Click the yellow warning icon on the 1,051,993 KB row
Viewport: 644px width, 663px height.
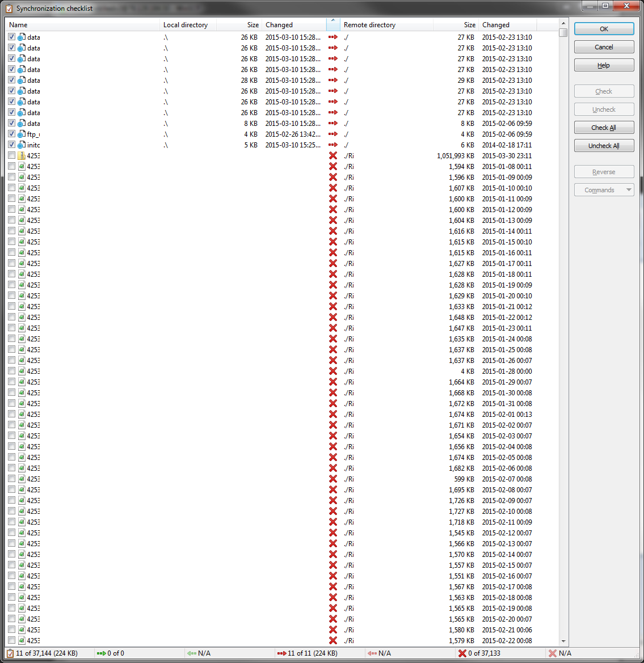coord(21,155)
